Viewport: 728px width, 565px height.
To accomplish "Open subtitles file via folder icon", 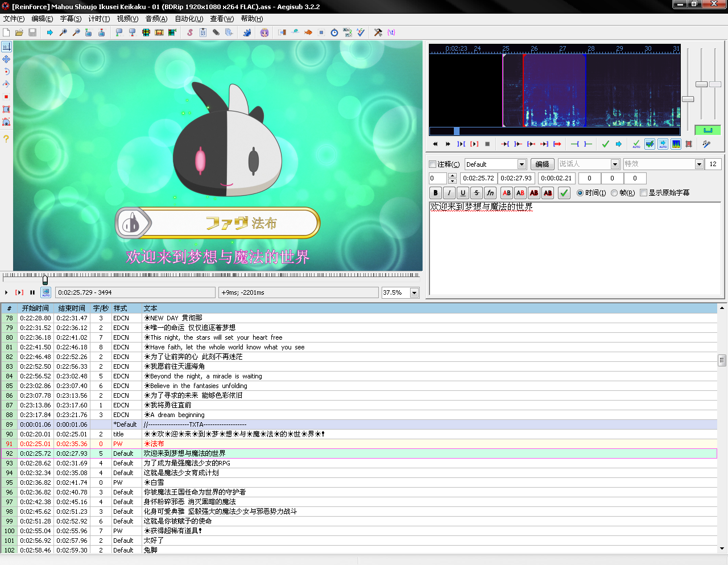I will click(x=19, y=32).
